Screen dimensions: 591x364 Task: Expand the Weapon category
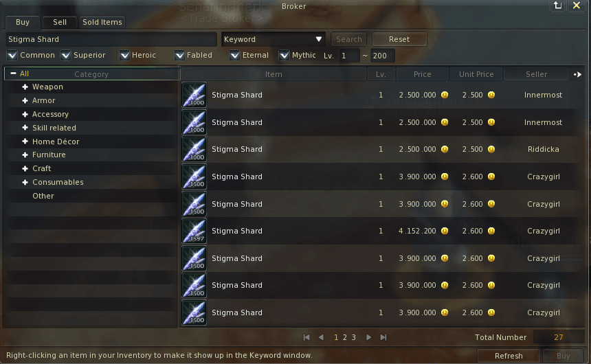(25, 87)
